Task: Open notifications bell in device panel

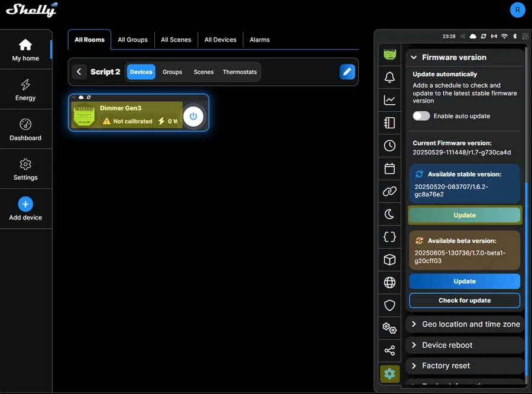Action: [390, 77]
